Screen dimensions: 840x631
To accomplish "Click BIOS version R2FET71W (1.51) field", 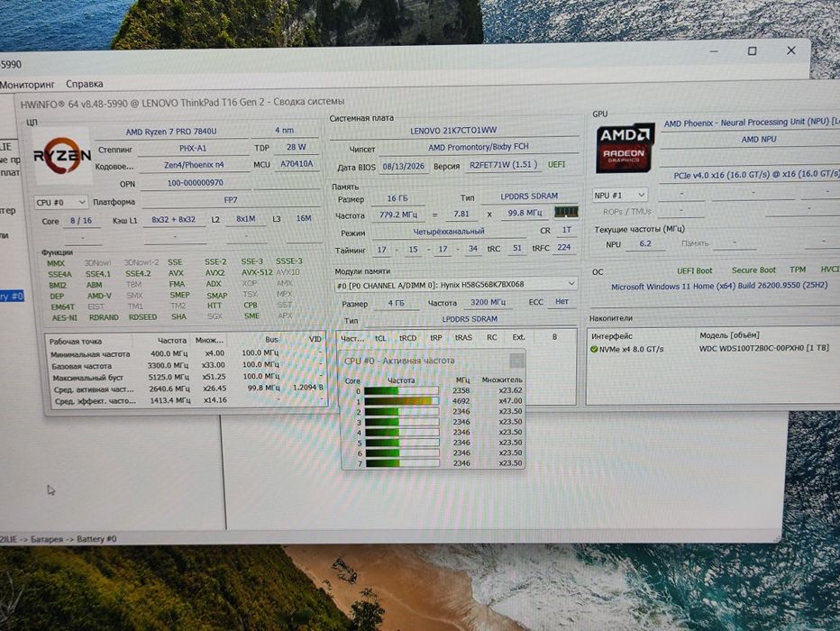I will [x=503, y=165].
